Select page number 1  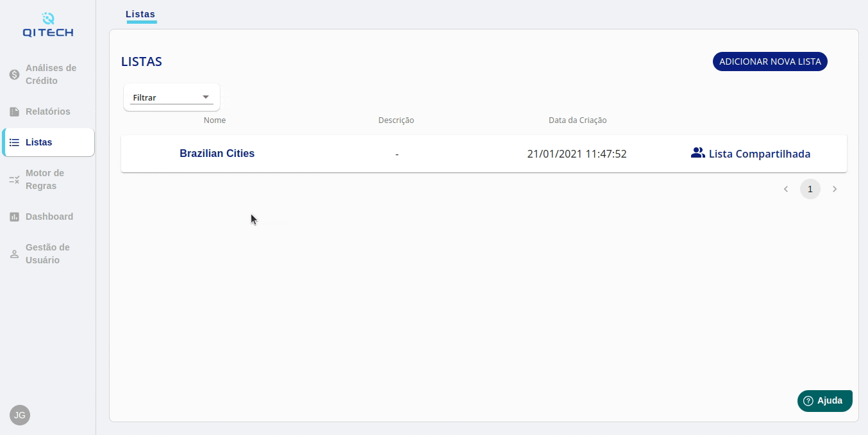click(x=810, y=189)
